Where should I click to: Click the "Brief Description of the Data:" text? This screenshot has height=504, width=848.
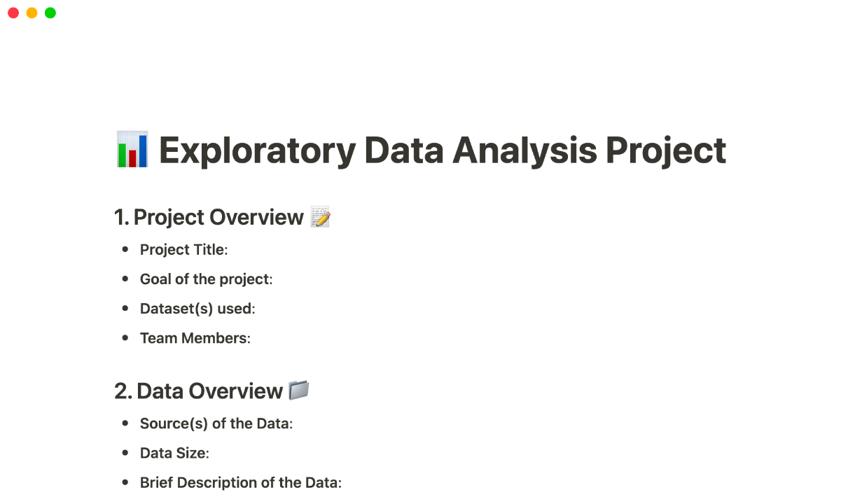click(x=240, y=482)
